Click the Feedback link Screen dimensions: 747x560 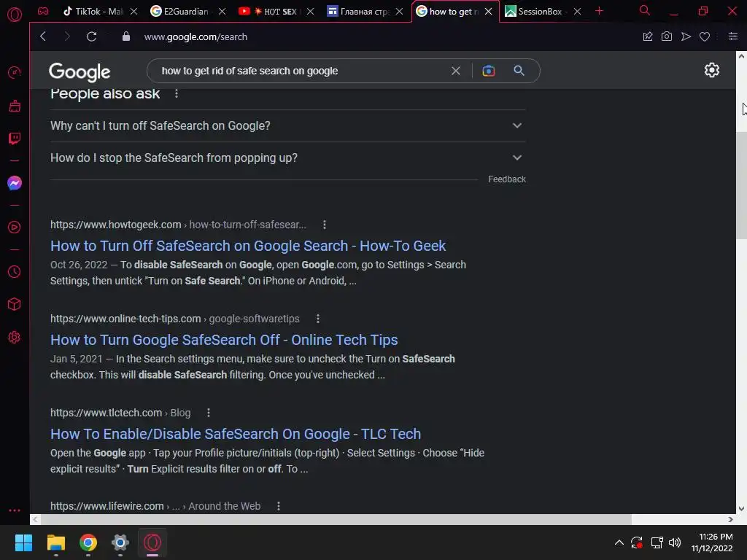point(507,179)
